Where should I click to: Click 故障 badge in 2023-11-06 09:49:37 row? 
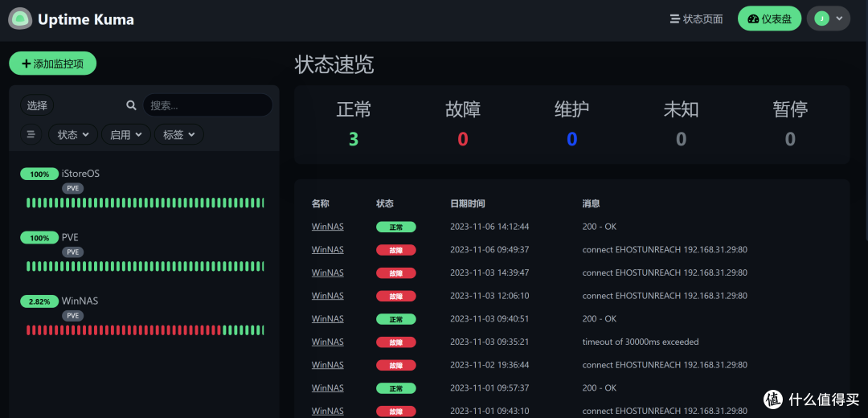click(x=395, y=250)
